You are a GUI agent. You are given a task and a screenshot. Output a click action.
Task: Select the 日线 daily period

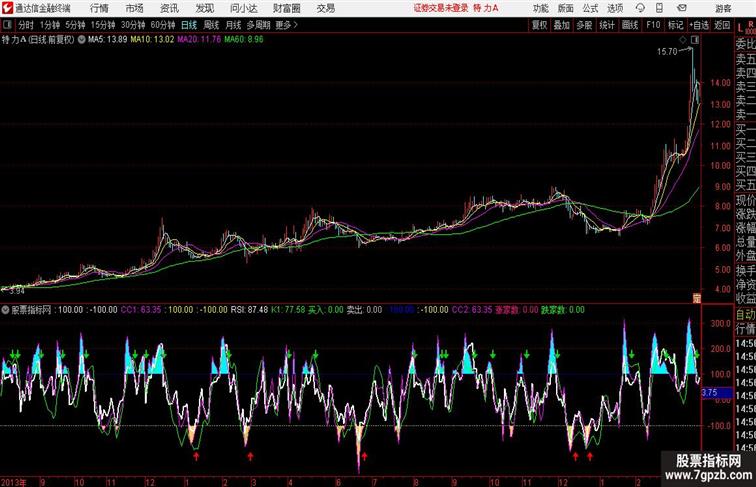[x=189, y=25]
